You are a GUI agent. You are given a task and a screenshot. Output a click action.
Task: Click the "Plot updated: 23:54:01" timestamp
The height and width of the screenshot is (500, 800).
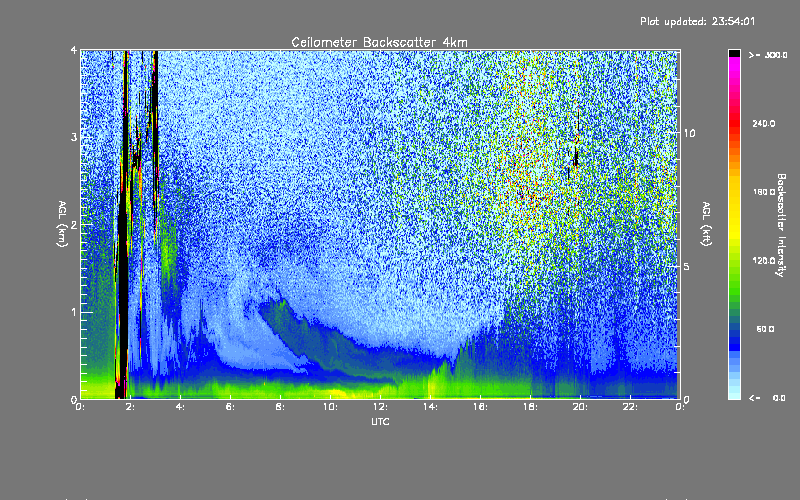[x=697, y=21]
